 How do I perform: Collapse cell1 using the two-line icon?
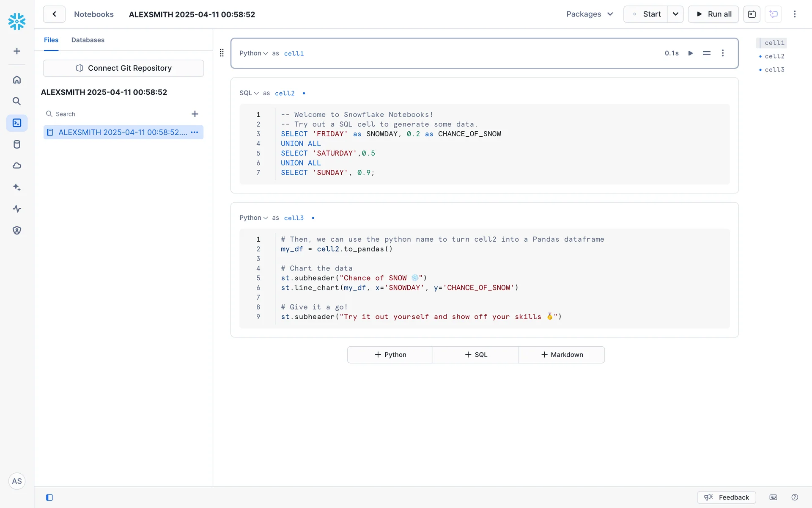click(x=706, y=53)
